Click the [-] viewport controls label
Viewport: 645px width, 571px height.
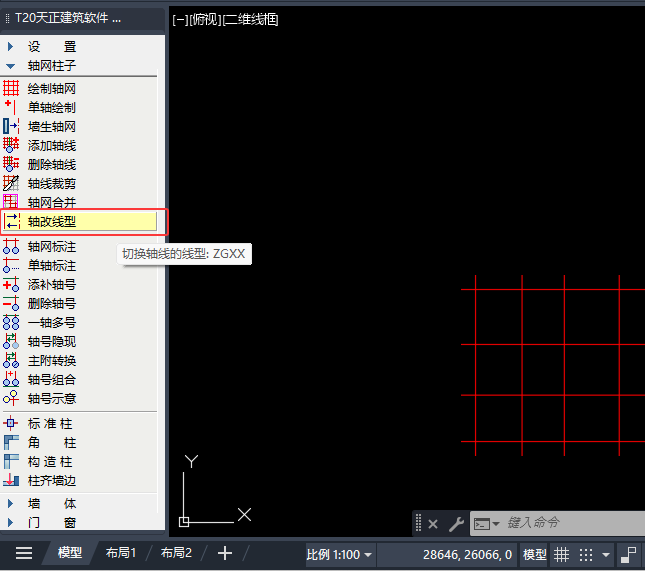click(x=180, y=19)
